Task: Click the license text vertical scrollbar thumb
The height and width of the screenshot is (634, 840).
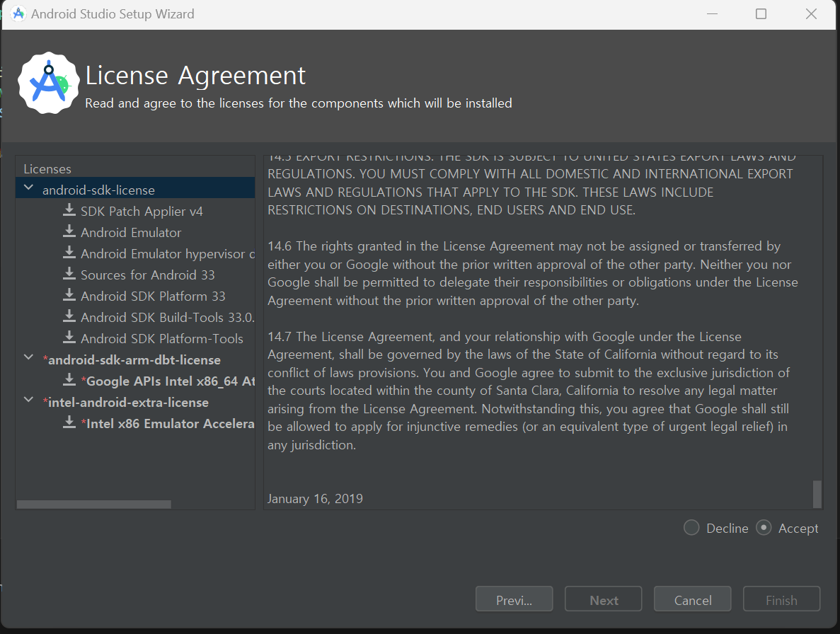Action: tap(817, 494)
